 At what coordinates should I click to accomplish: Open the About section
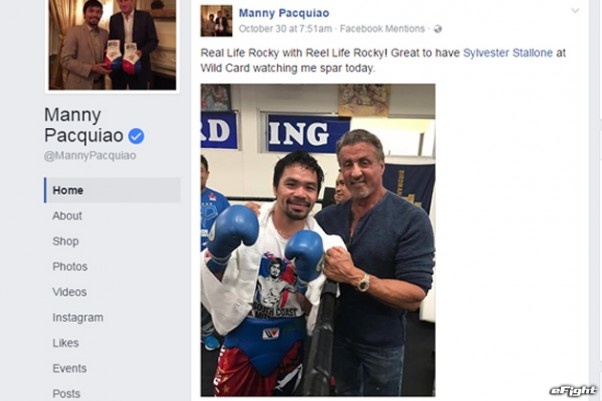click(67, 216)
